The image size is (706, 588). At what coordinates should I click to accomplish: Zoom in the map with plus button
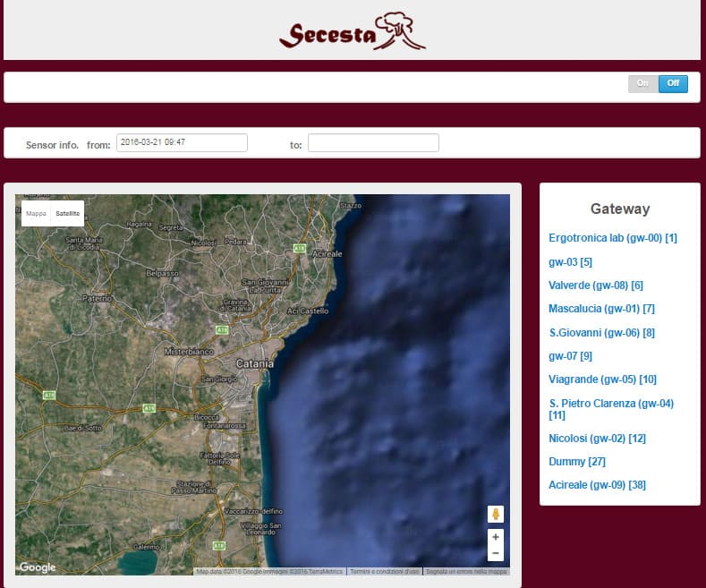496,537
